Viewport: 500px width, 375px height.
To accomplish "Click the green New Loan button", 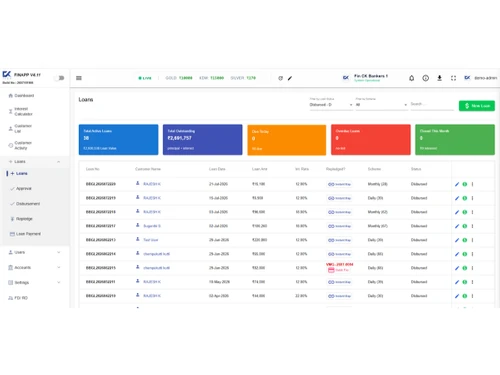I will pos(477,106).
